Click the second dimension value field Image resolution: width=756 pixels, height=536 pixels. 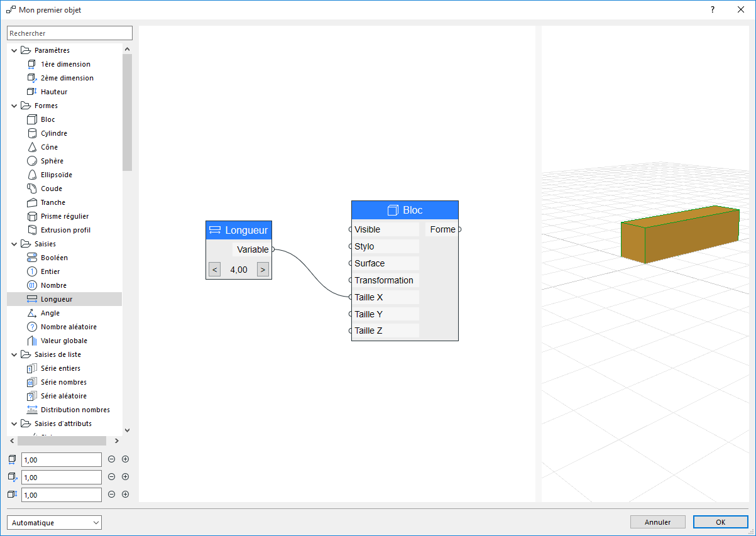coord(62,477)
